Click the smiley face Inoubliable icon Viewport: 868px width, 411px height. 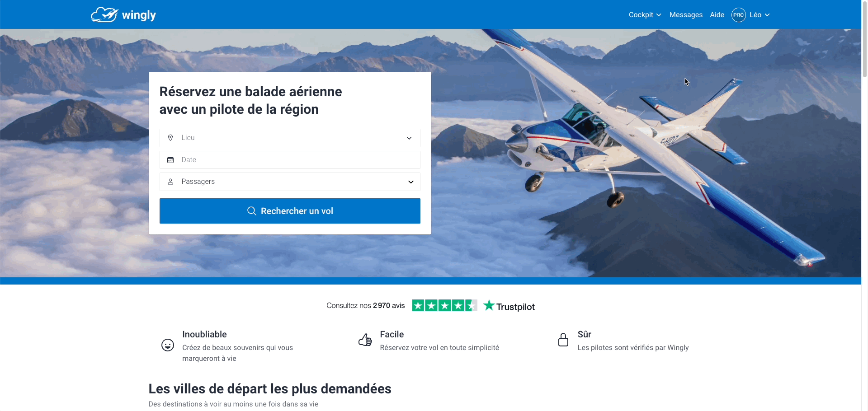point(168,345)
